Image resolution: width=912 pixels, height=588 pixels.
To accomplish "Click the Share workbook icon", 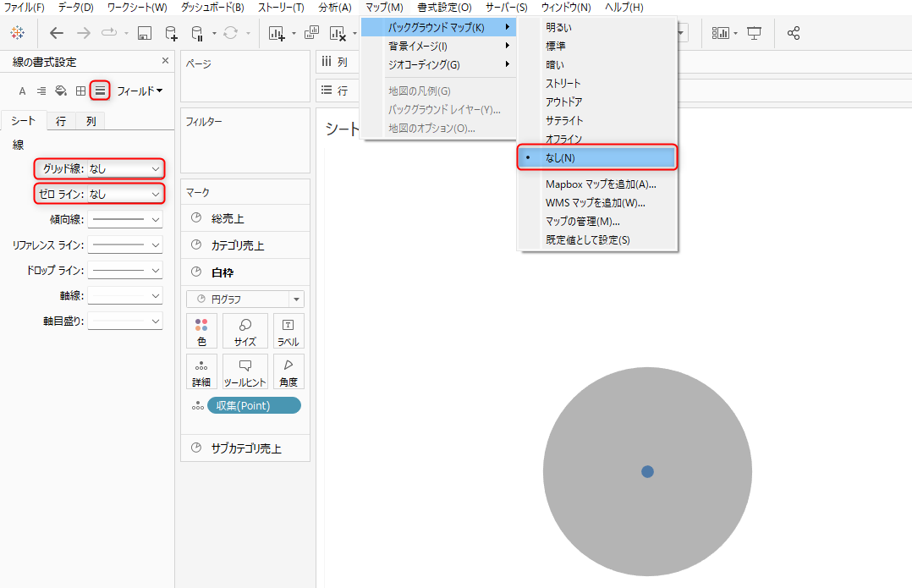I will point(794,34).
